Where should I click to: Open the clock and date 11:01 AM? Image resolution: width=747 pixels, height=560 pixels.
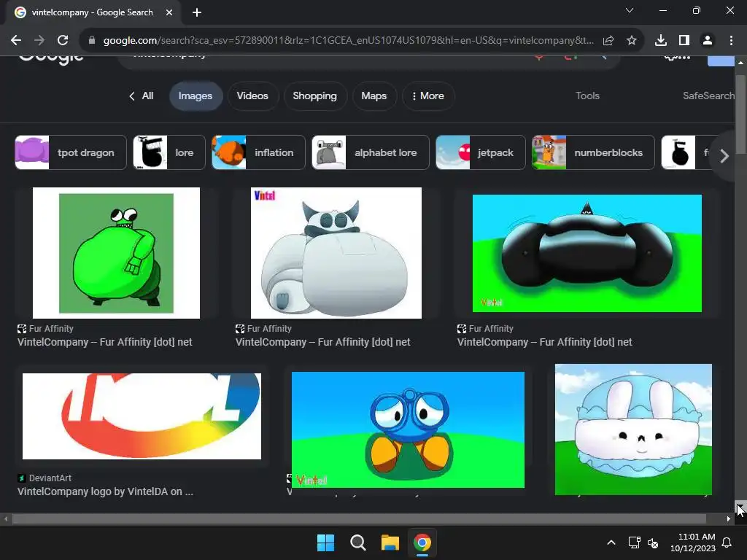(693, 542)
